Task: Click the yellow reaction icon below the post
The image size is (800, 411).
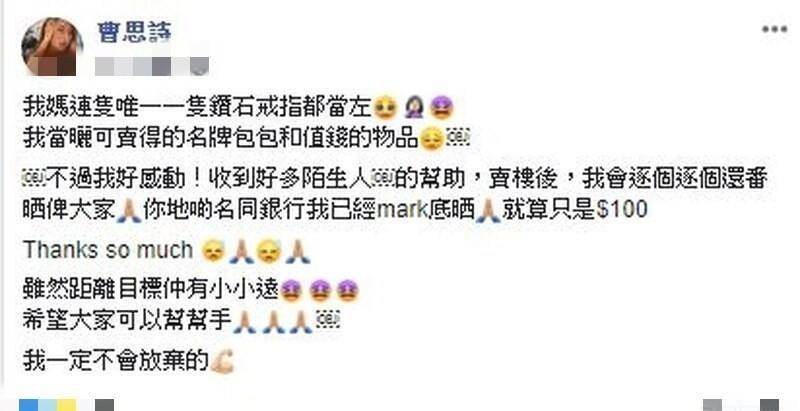Action: coord(66,405)
